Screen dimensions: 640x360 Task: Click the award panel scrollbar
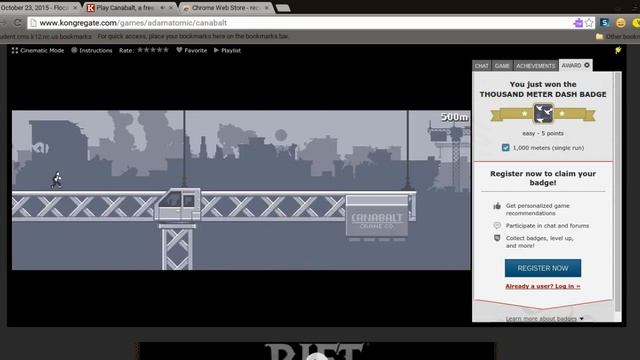click(x=618, y=192)
